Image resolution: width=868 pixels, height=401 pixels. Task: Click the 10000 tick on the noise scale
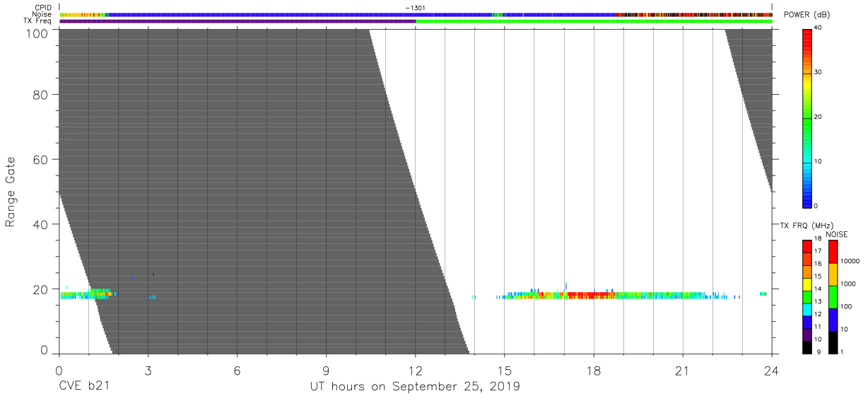tap(850, 261)
